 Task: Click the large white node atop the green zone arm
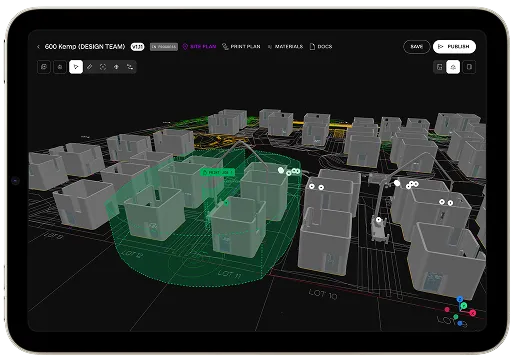(x=281, y=170)
